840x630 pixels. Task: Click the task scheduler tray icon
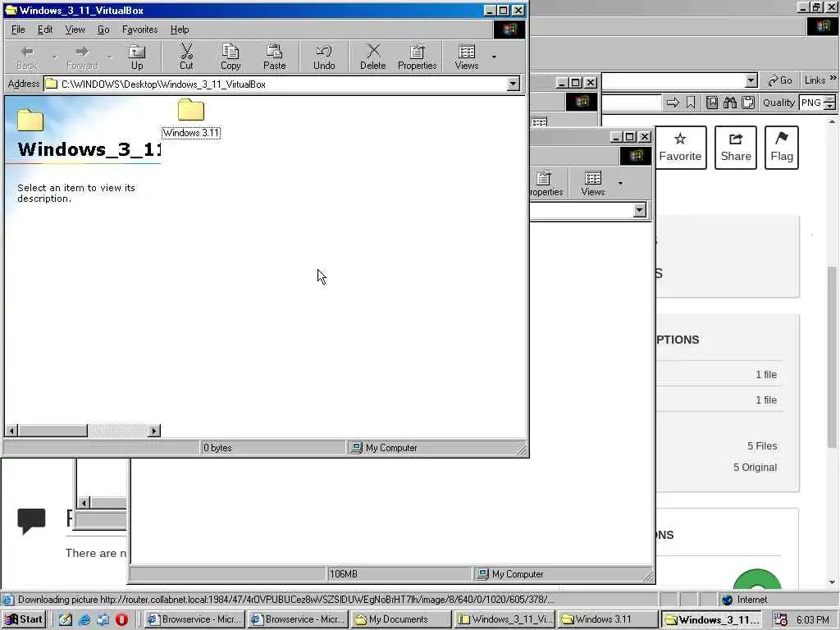[x=781, y=620]
